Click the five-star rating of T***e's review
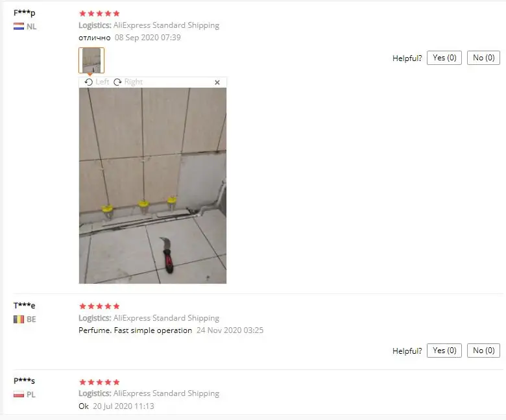 click(x=99, y=306)
